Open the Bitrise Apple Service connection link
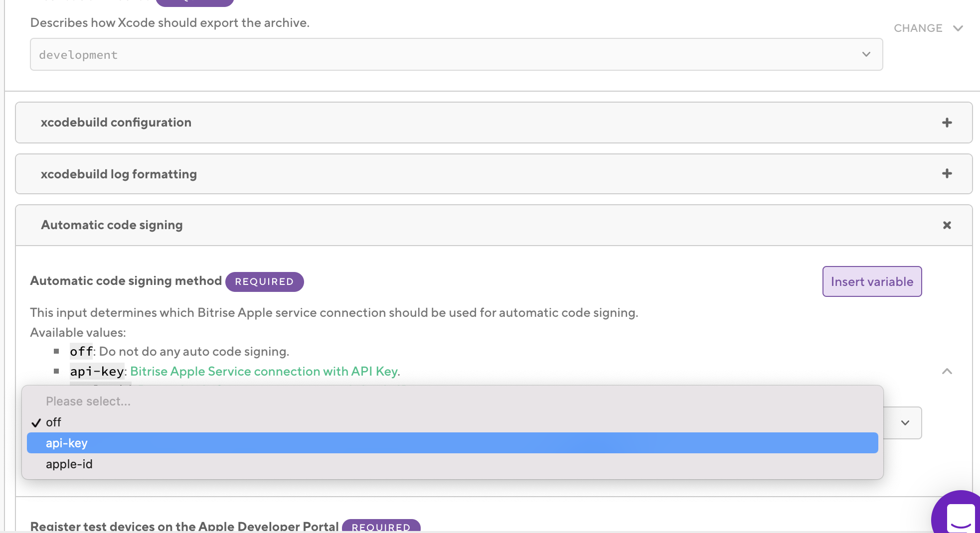 264,371
